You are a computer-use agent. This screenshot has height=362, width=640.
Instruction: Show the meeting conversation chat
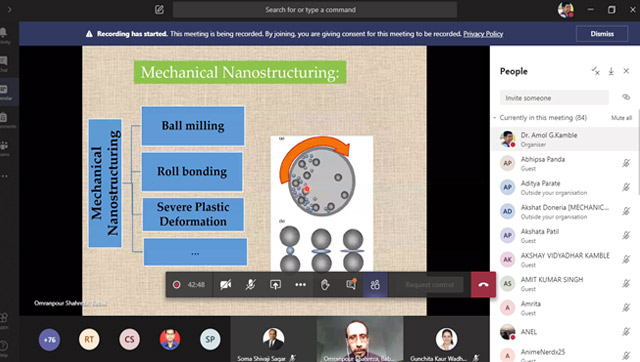(351, 284)
